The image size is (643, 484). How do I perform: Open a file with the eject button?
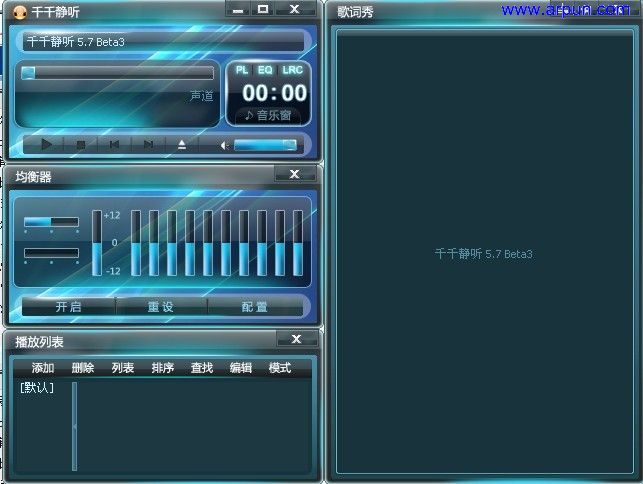[182, 144]
